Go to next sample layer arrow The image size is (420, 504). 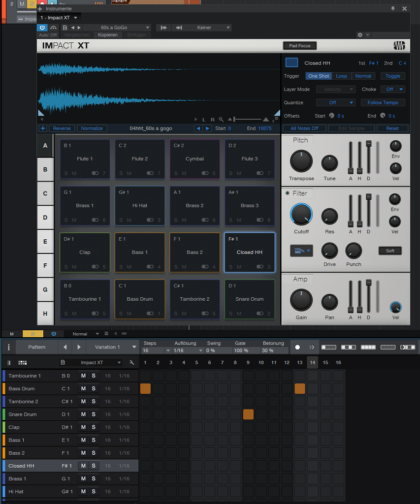207,128
